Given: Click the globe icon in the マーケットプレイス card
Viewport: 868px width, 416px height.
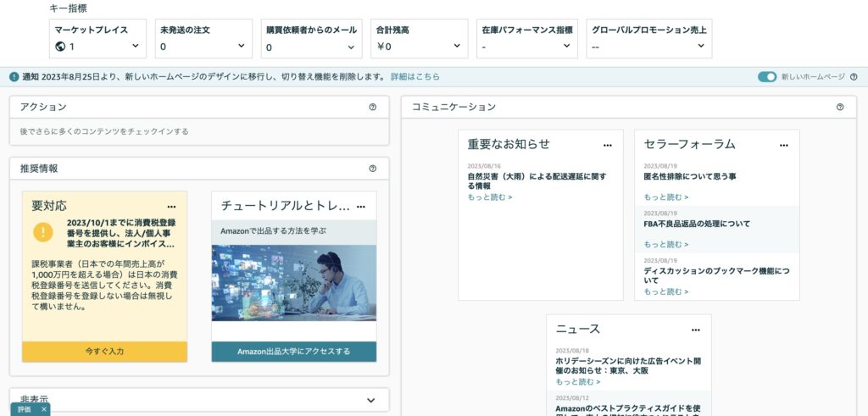Looking at the screenshot, I should tap(60, 47).
